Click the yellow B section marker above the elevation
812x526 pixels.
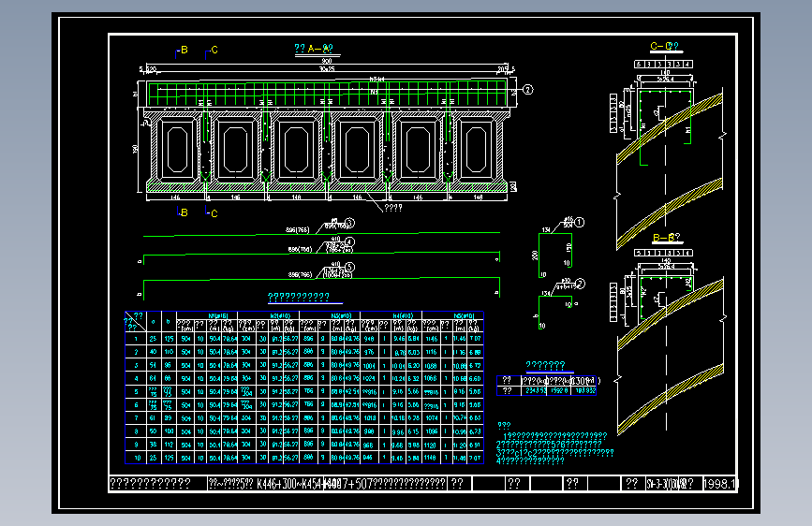184,51
